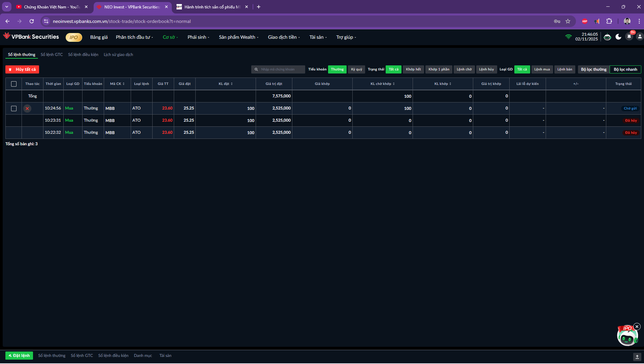Check the select-all checkbox in table header

pos(14,84)
